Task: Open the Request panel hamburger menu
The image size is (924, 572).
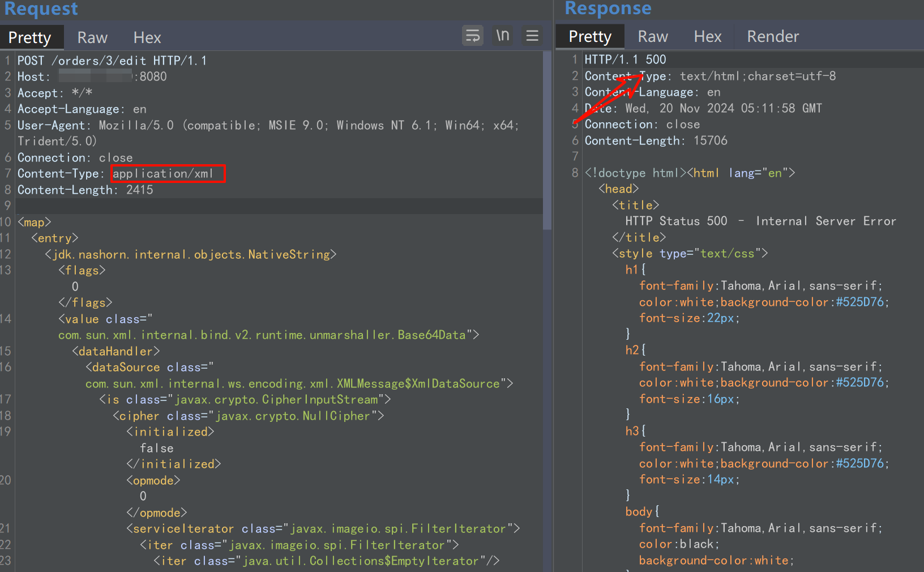Action: 532,36
